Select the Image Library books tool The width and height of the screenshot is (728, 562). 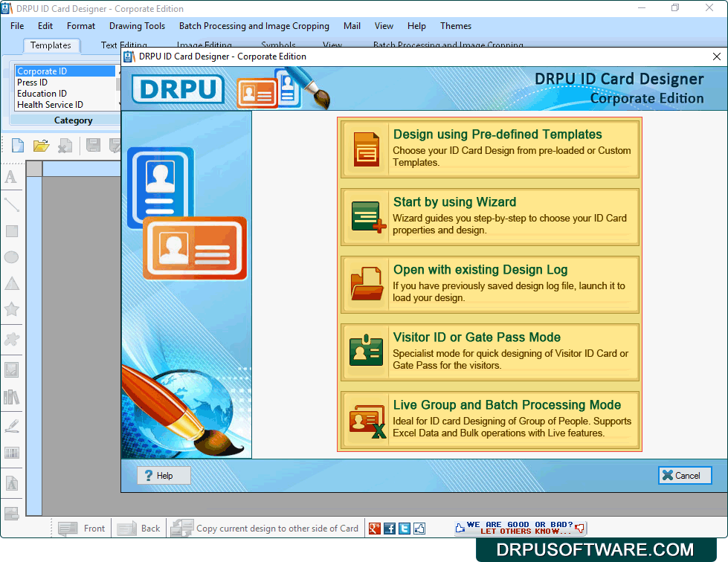[12, 397]
